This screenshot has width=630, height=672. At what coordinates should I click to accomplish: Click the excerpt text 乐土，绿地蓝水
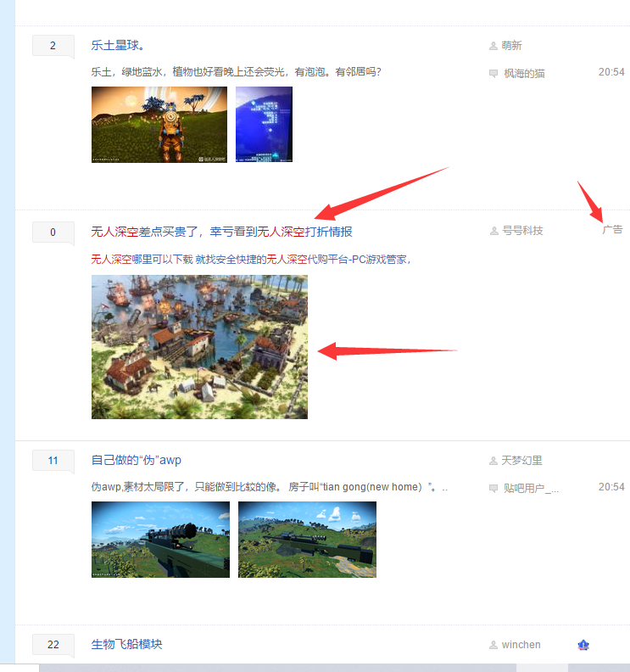coord(236,71)
